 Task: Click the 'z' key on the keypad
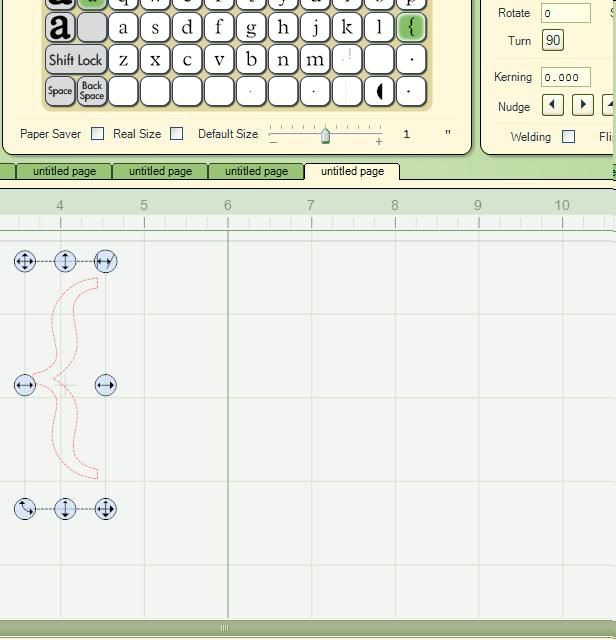[123, 60]
